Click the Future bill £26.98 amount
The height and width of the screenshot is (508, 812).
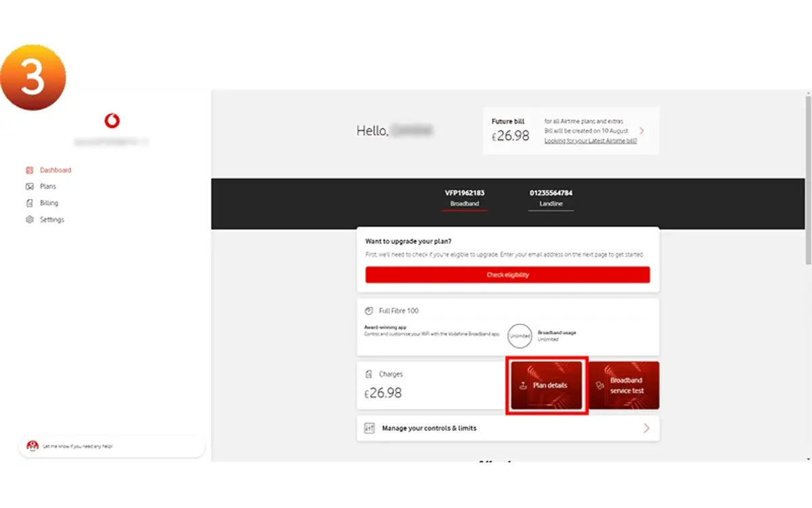[x=511, y=136]
